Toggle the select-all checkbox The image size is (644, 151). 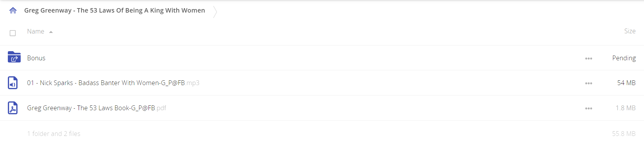[13, 33]
